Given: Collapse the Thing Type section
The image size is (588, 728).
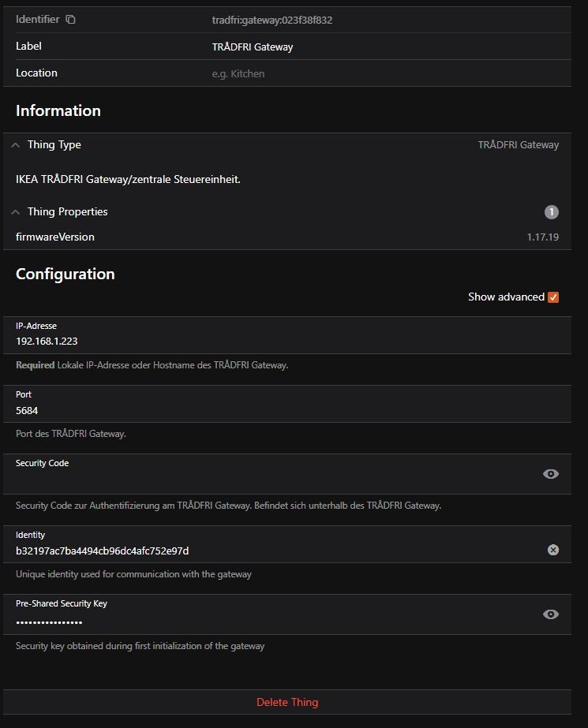Looking at the screenshot, I should point(16,145).
